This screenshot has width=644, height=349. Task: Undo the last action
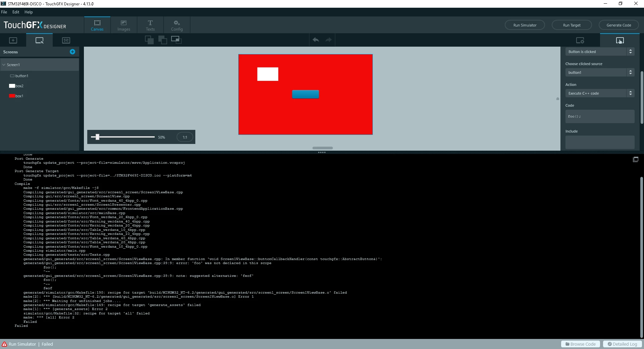pyautogui.click(x=316, y=40)
